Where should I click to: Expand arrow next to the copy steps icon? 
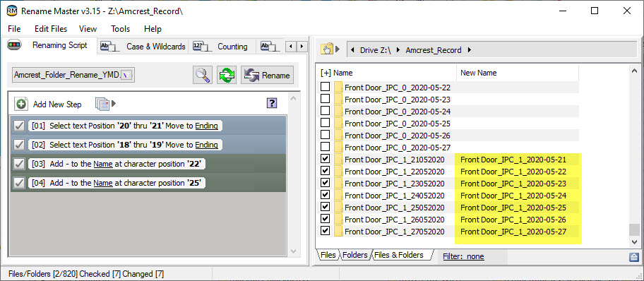(114, 104)
